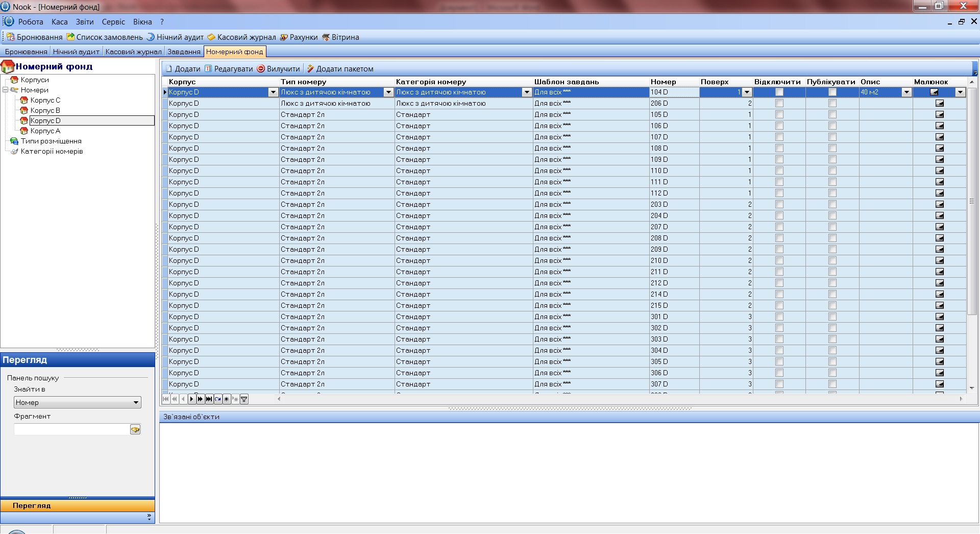The width and height of the screenshot is (980, 534).
Task: Click the filter funnel icon in grid navigator
Action: point(244,399)
